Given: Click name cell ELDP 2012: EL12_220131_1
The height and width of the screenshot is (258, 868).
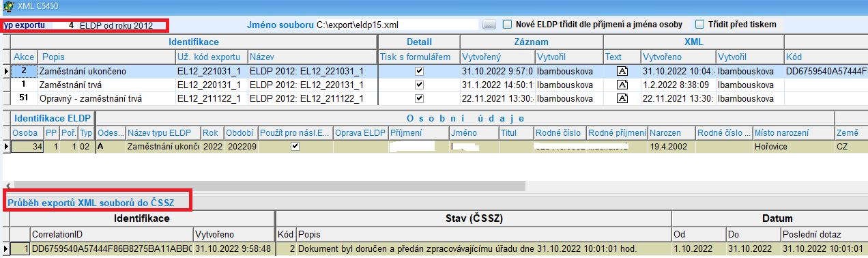Looking at the screenshot, I should (x=312, y=85).
